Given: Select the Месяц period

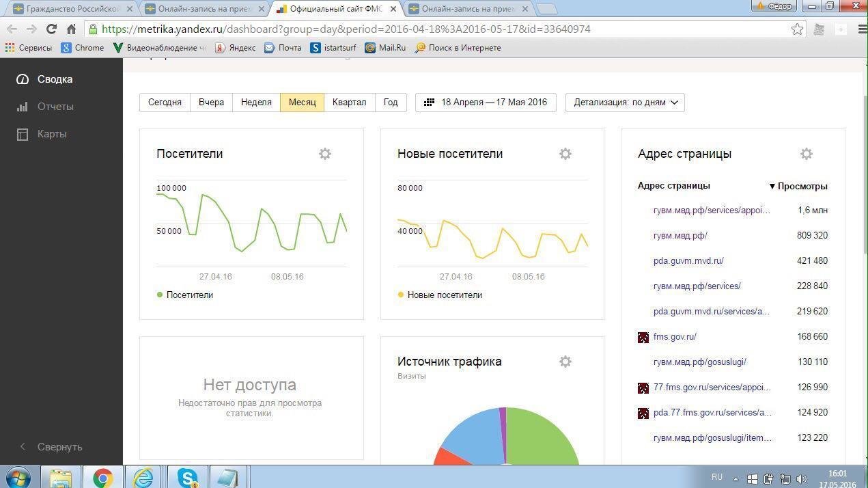Looking at the screenshot, I should (x=302, y=103).
